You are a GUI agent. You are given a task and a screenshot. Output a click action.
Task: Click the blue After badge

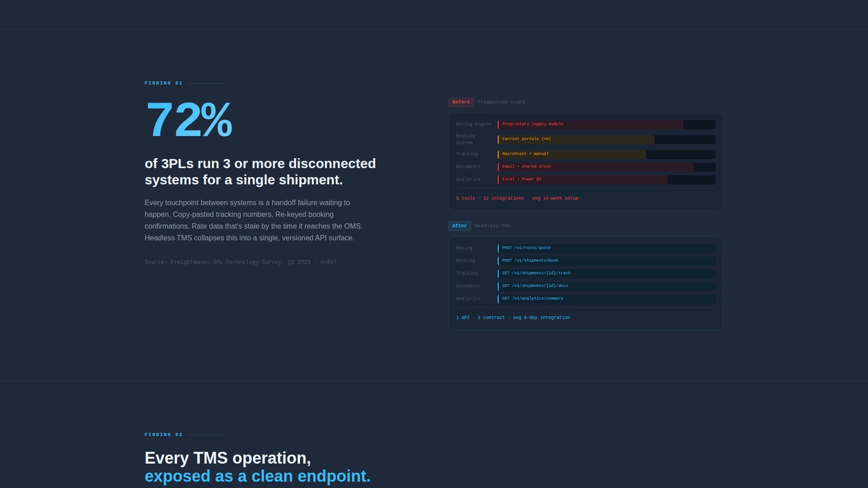459,226
